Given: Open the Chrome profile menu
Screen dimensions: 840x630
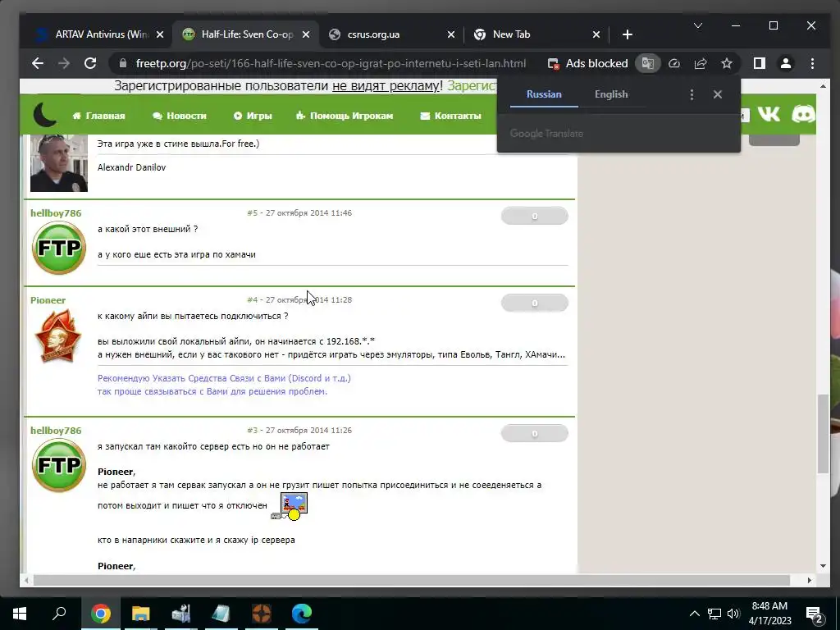Looking at the screenshot, I should 785,63.
